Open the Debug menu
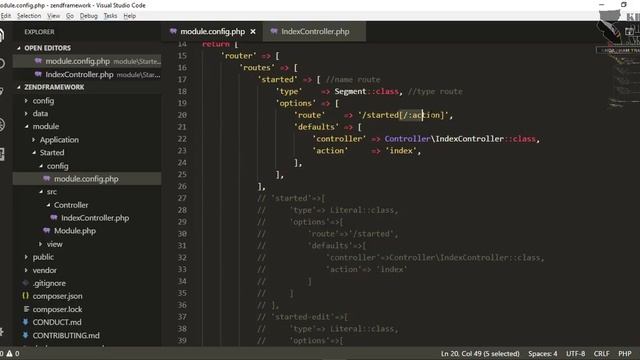640x360 pixels. click(x=89, y=16)
